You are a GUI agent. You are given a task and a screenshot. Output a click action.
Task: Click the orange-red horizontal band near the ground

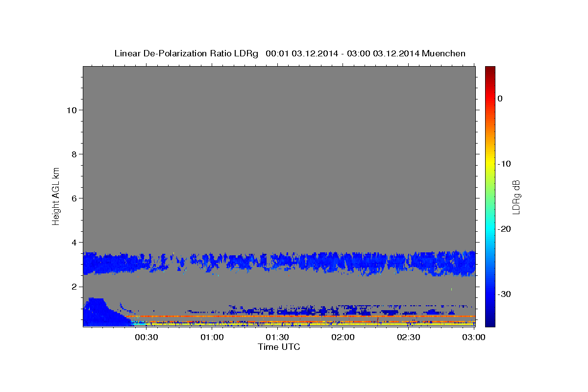301,317
